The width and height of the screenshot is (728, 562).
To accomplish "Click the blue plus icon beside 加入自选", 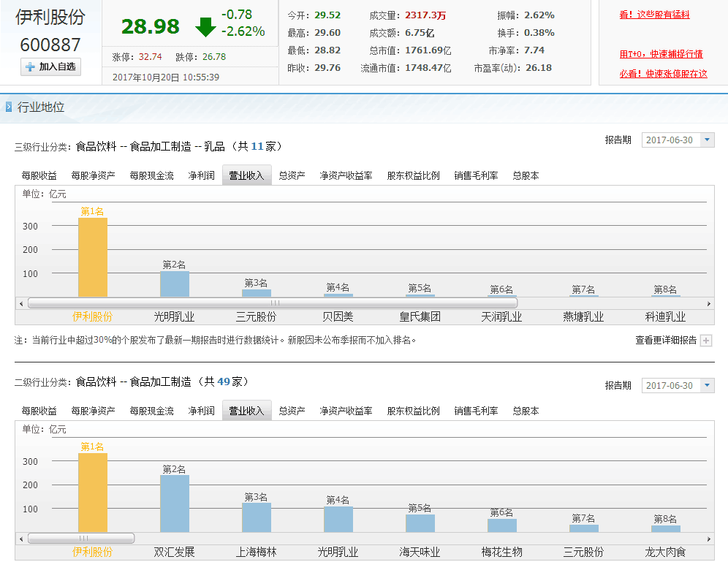I will click(x=30, y=67).
